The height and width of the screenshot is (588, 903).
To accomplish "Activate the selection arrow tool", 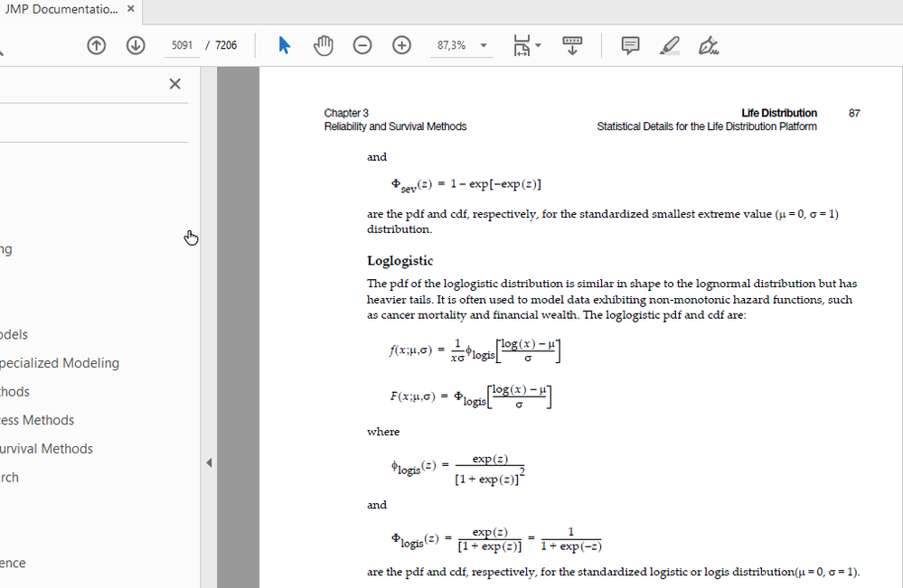I will tap(284, 45).
